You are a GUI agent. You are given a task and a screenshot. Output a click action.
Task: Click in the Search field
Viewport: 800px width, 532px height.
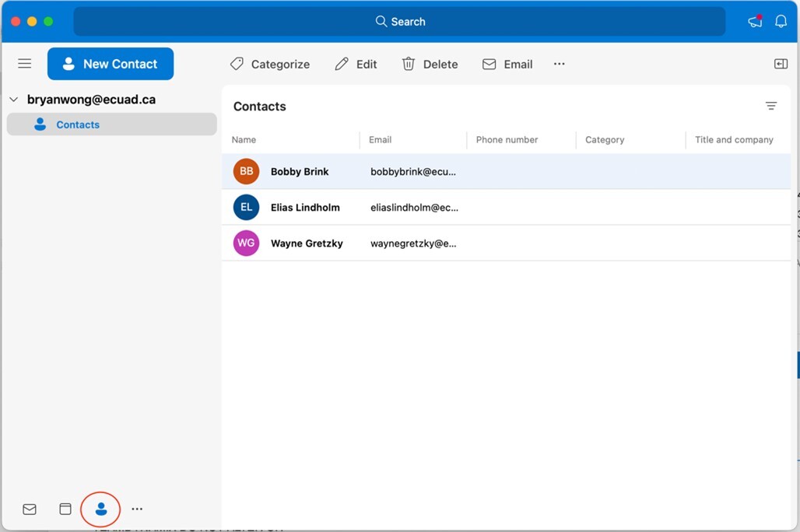pos(399,22)
